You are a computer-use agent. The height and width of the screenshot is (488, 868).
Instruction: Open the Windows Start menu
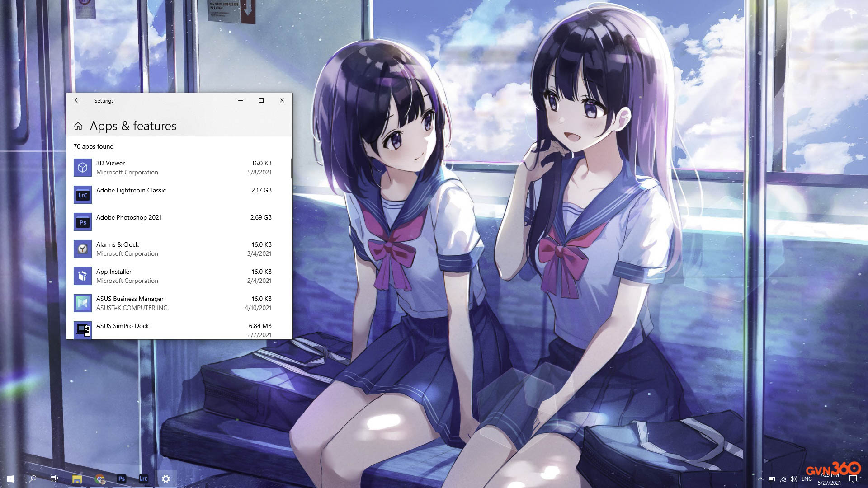(11, 479)
